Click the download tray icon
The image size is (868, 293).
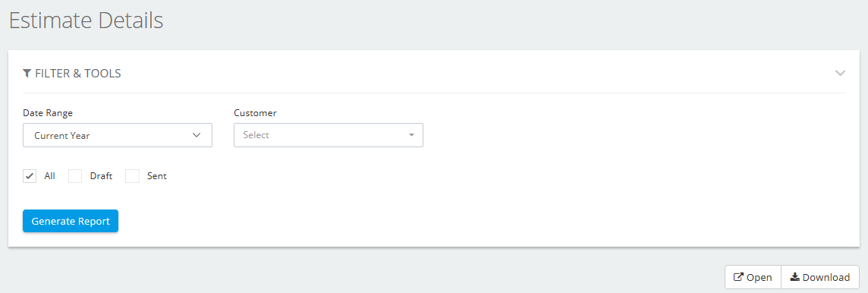(x=794, y=277)
